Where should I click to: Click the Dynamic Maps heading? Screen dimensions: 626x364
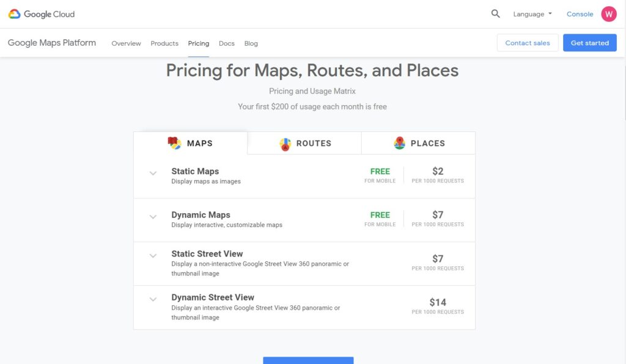201,215
